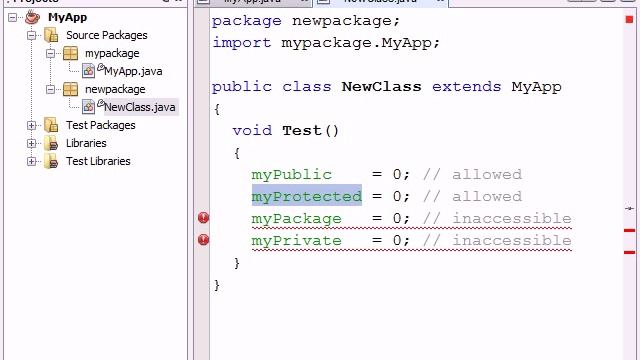Select the newpackage label
The height and width of the screenshot is (360, 640).
click(x=115, y=89)
